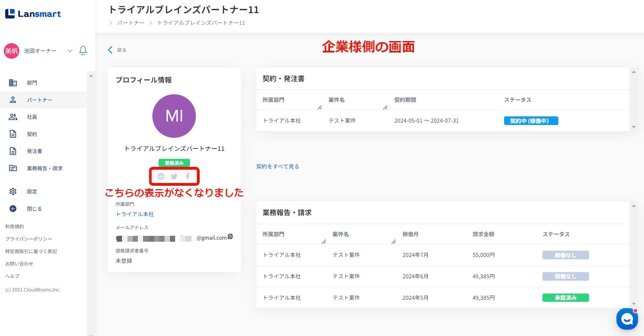644x336 pixels.
Task: Open 設定 settings in the sidebar
Action: coord(32,192)
